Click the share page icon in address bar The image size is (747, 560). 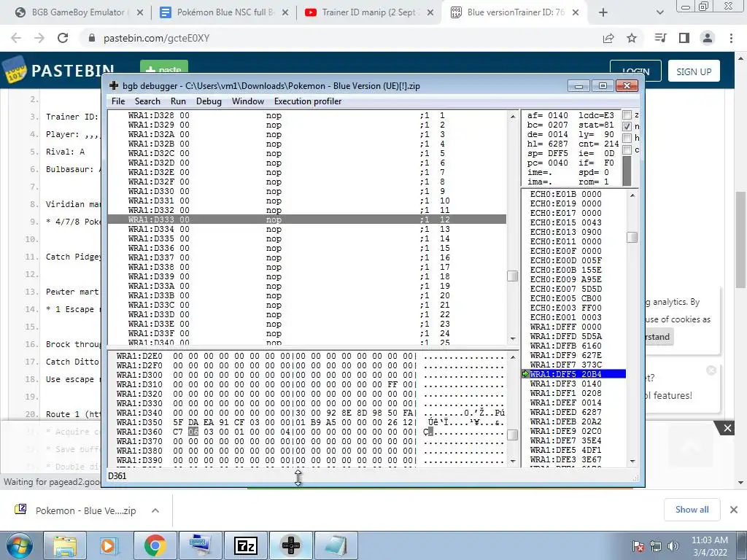tap(608, 38)
